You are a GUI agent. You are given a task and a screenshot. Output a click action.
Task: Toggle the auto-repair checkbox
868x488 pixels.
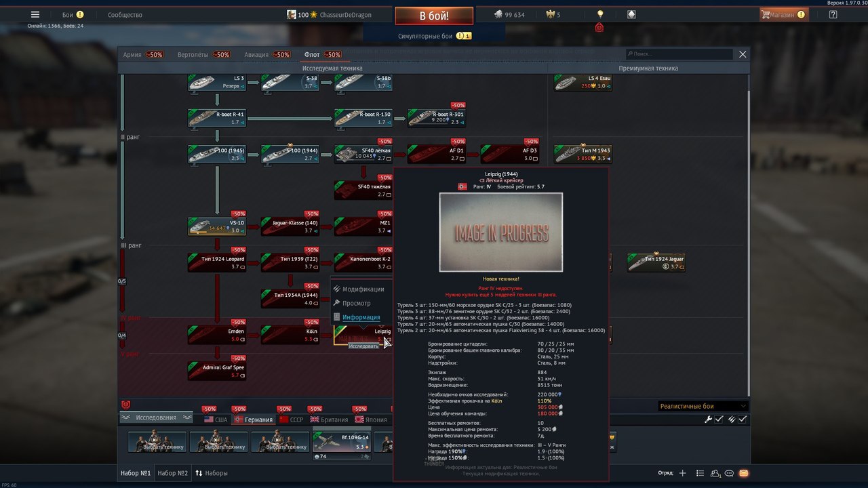pyautogui.click(x=719, y=420)
